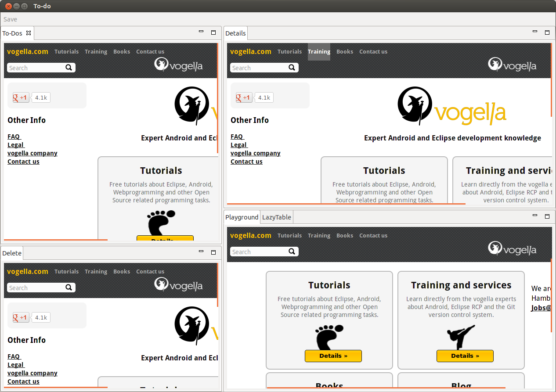
Task: Click large vogella wizard logo in Details panel
Action: point(452,106)
